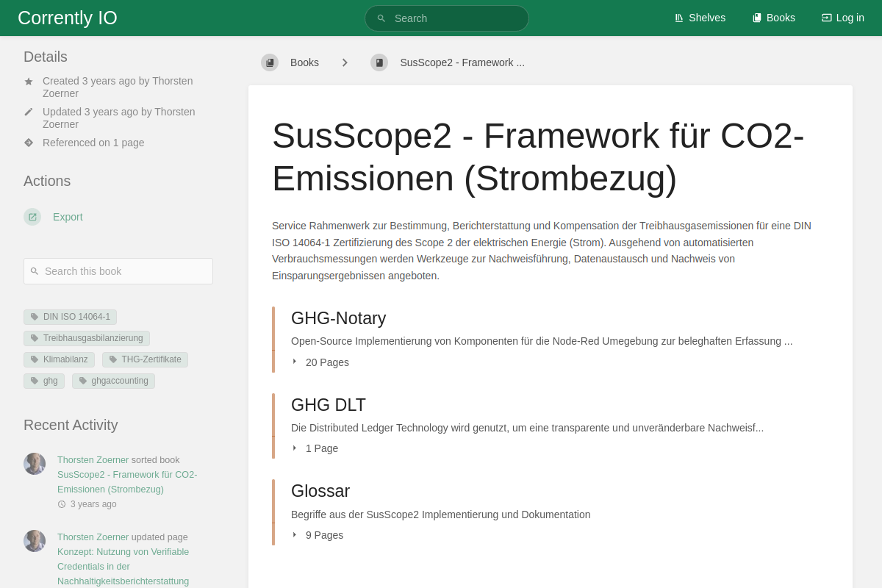The image size is (882, 588).
Task: Click the Log in icon
Action: [827, 18]
